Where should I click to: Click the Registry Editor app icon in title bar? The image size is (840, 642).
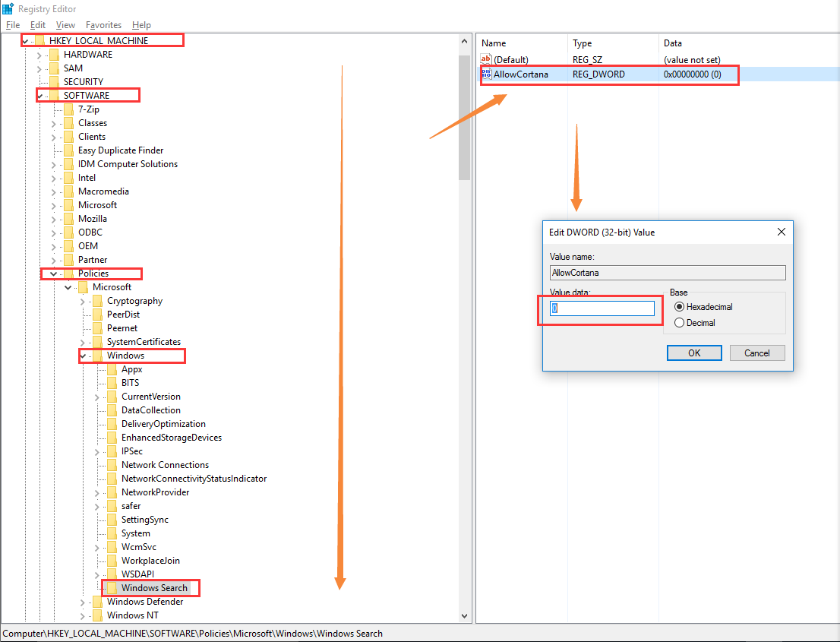[x=8, y=8]
